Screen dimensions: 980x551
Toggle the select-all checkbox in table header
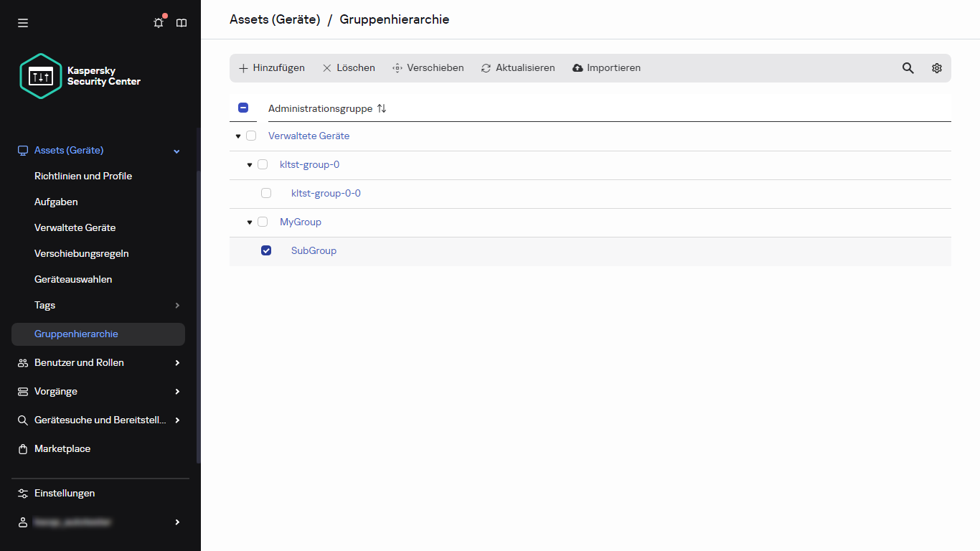pyautogui.click(x=243, y=108)
